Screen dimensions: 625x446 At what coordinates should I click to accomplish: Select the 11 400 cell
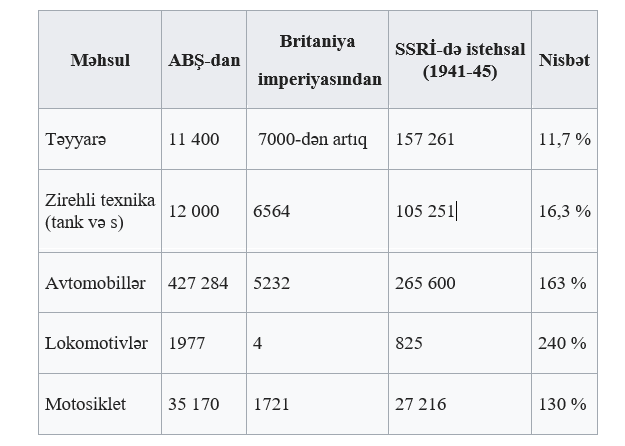coord(194,139)
